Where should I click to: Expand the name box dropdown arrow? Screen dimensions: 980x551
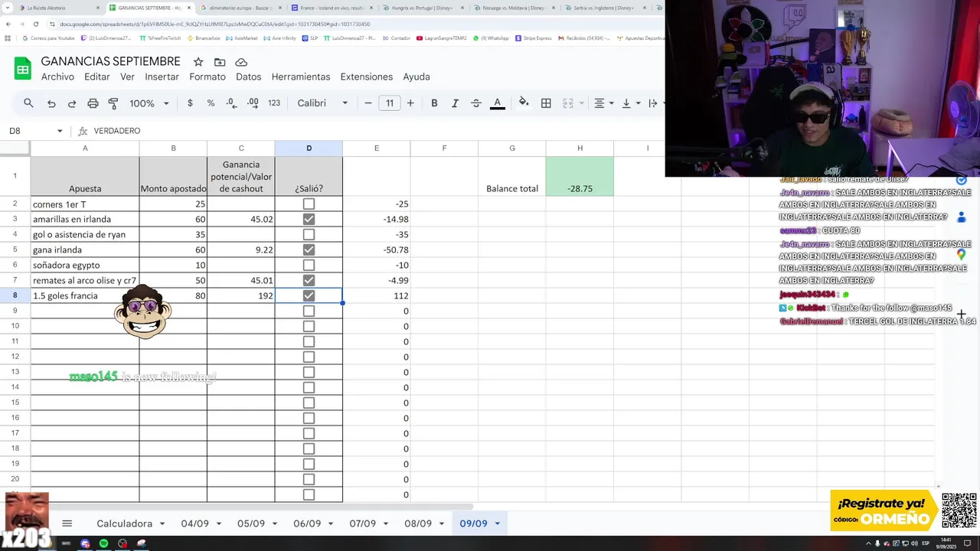(60, 131)
